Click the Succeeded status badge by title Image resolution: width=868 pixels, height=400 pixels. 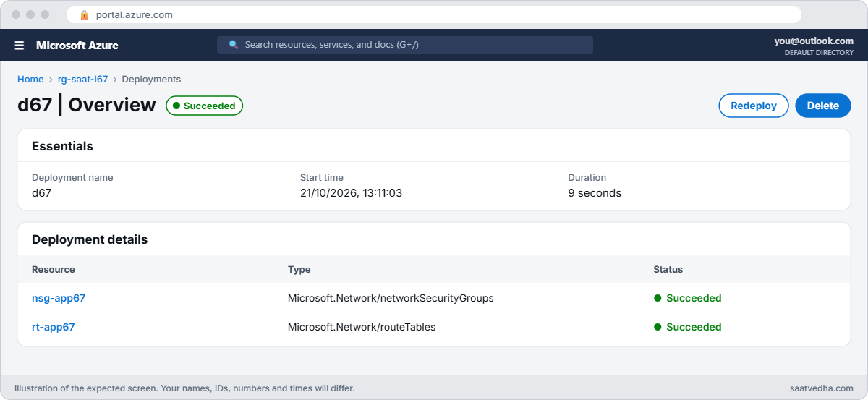coord(205,106)
